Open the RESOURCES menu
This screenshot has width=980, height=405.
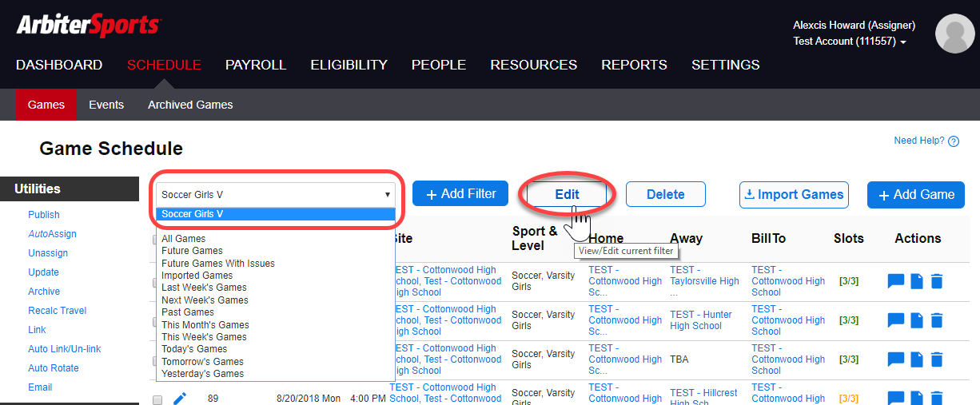(x=534, y=66)
